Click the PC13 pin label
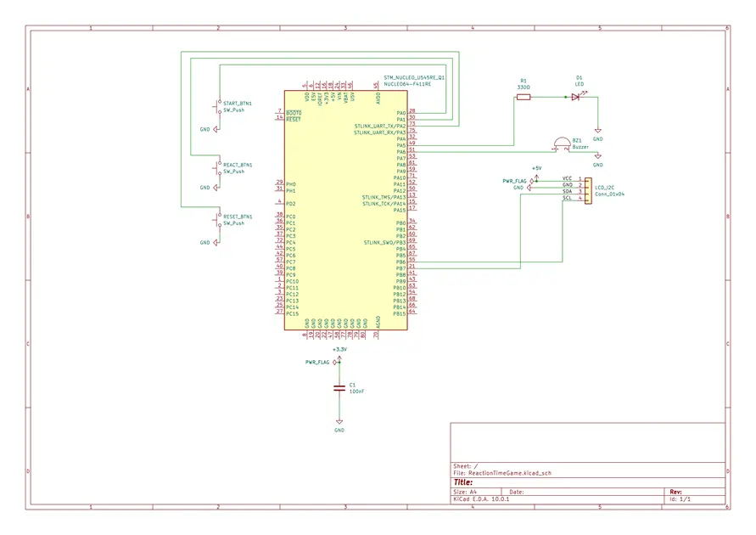The height and width of the screenshot is (535, 756). pos(292,301)
